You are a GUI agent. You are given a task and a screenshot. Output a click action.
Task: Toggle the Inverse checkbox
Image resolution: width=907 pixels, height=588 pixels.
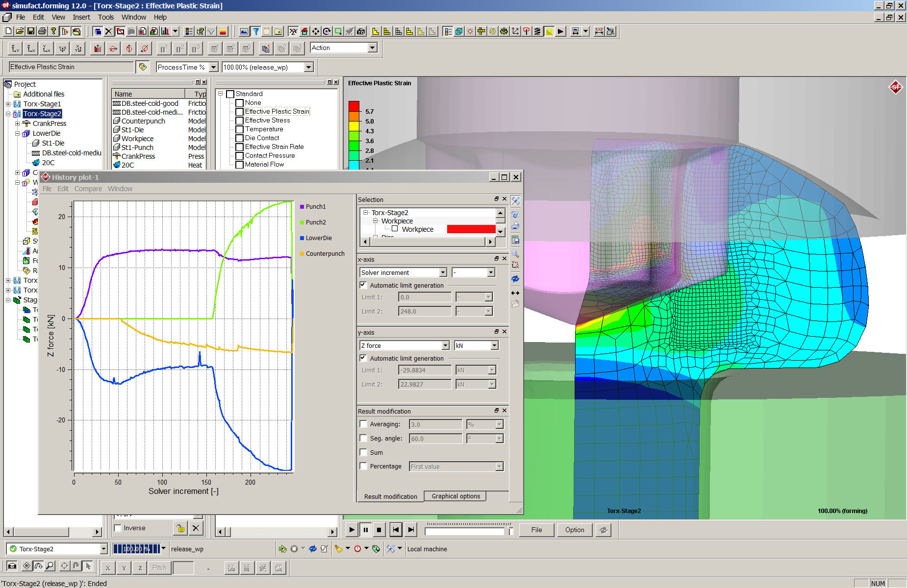(118, 528)
